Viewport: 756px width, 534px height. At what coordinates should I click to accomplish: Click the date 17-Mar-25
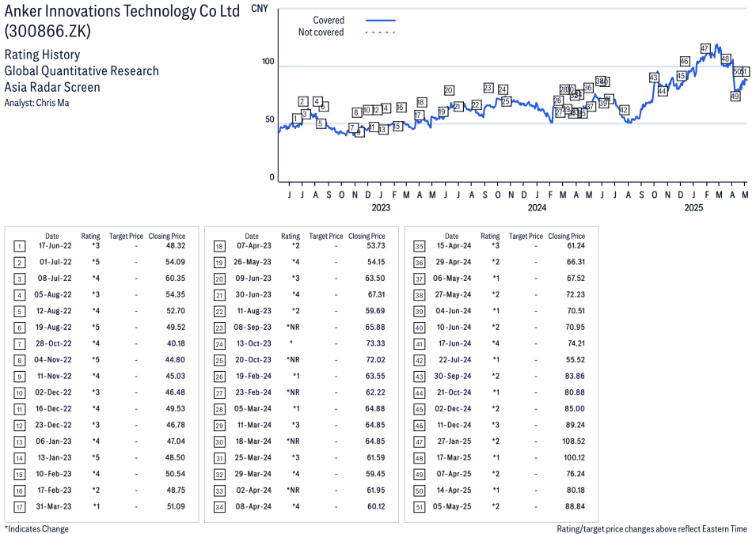tap(454, 458)
